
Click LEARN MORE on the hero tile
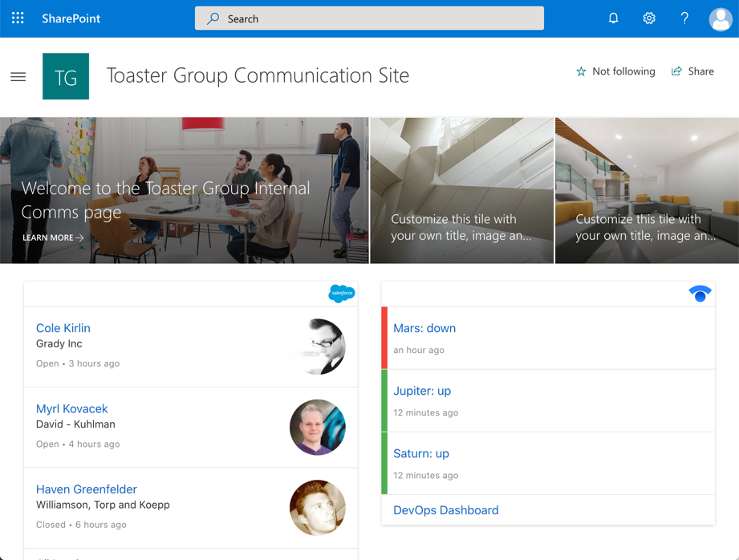[53, 237]
